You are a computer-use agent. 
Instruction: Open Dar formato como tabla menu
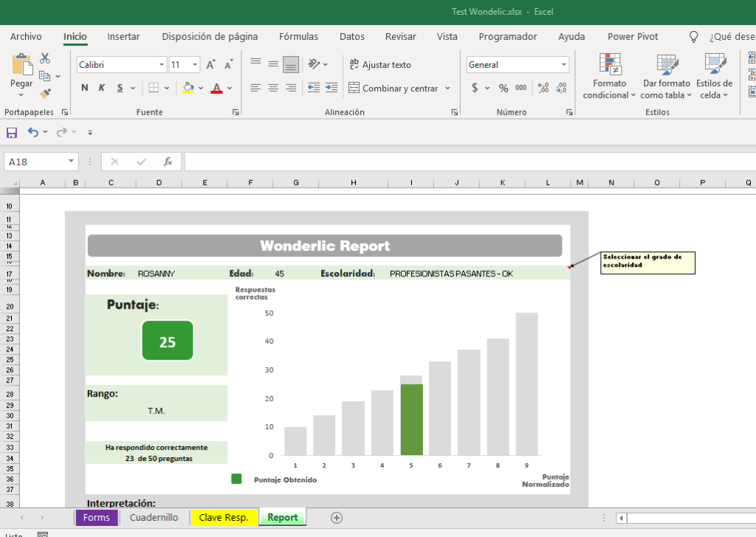(667, 76)
